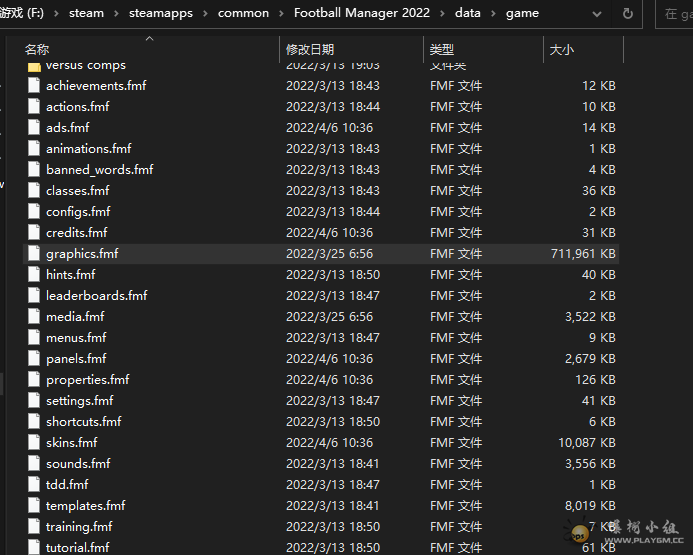Click the search box beside address bar
The image size is (693, 555).
675,14
